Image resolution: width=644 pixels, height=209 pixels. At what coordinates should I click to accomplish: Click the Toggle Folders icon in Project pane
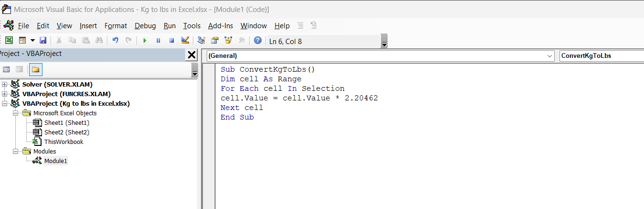pos(35,70)
